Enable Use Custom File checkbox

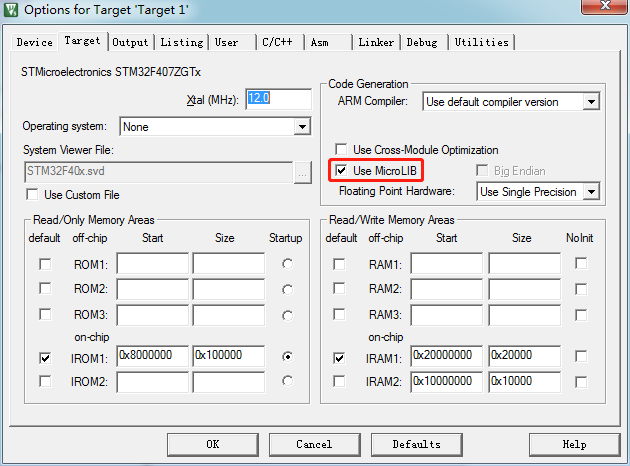pos(33,195)
